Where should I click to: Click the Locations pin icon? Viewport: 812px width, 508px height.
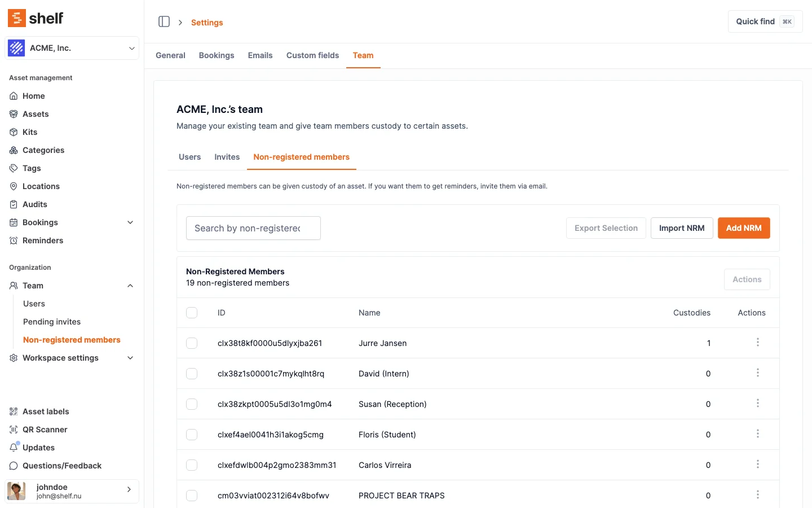pos(14,186)
